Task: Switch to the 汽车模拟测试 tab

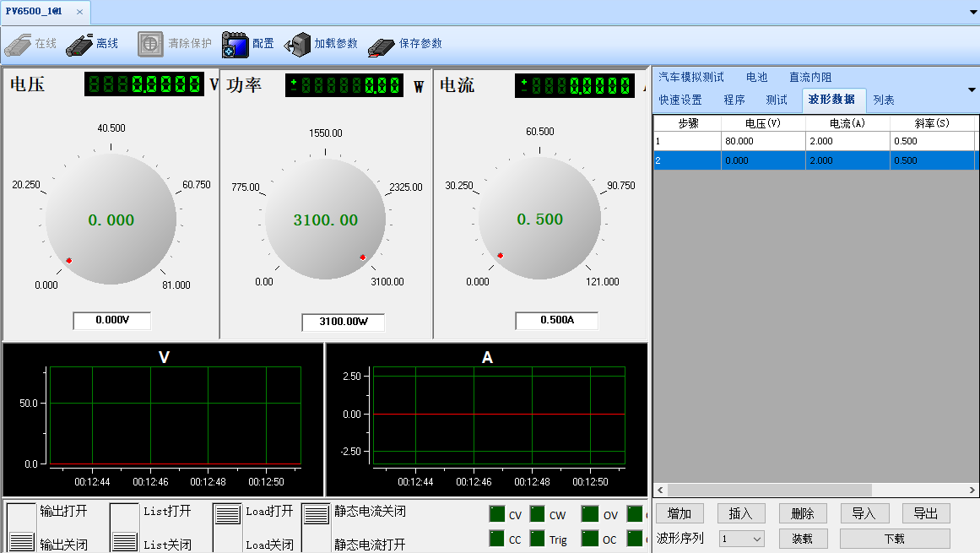Action: pyautogui.click(x=690, y=77)
